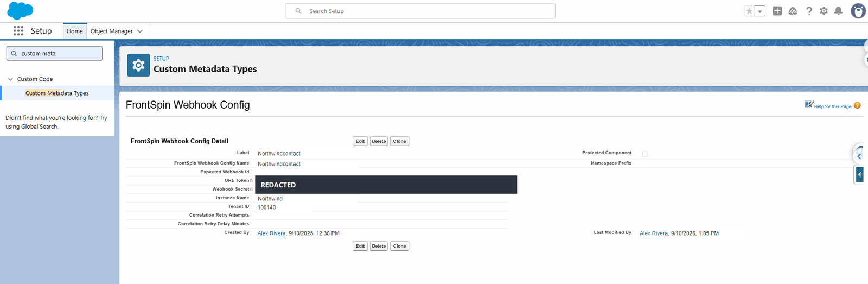Open the Salesforce Help question mark
The height and width of the screenshot is (284, 868).
point(809,11)
